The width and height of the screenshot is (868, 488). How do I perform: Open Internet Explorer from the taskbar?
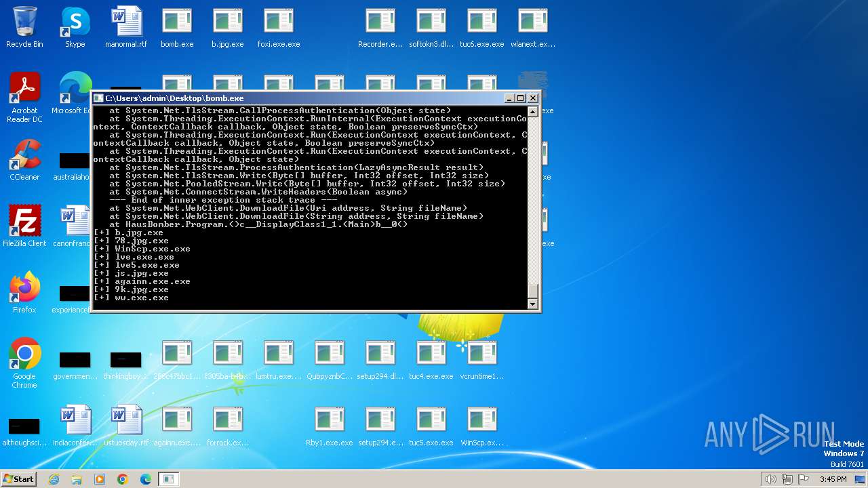click(x=54, y=479)
